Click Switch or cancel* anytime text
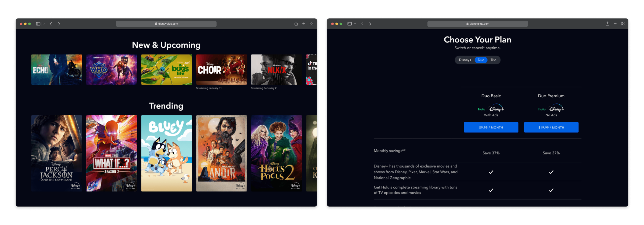The width and height of the screenshot is (644, 225). coord(477,48)
